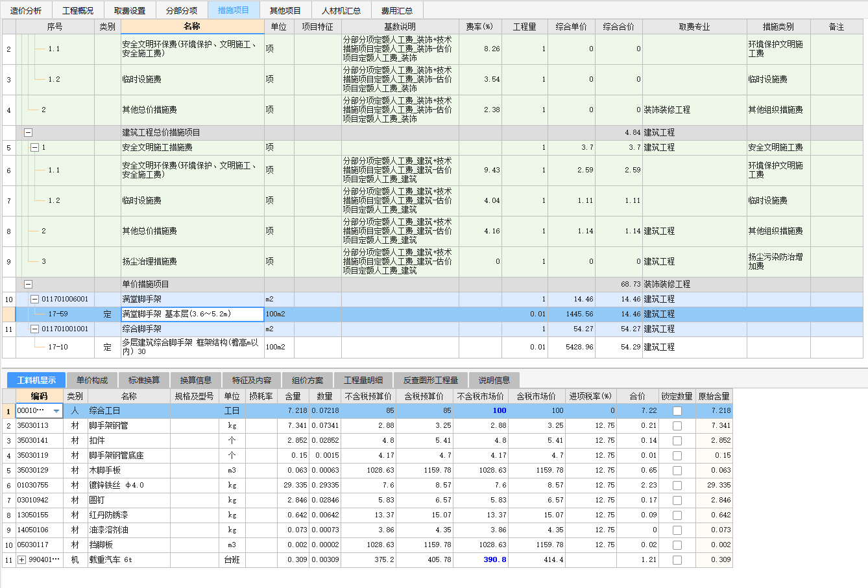Click the 措施类别 column header
The width and height of the screenshot is (868, 588).
778,27
